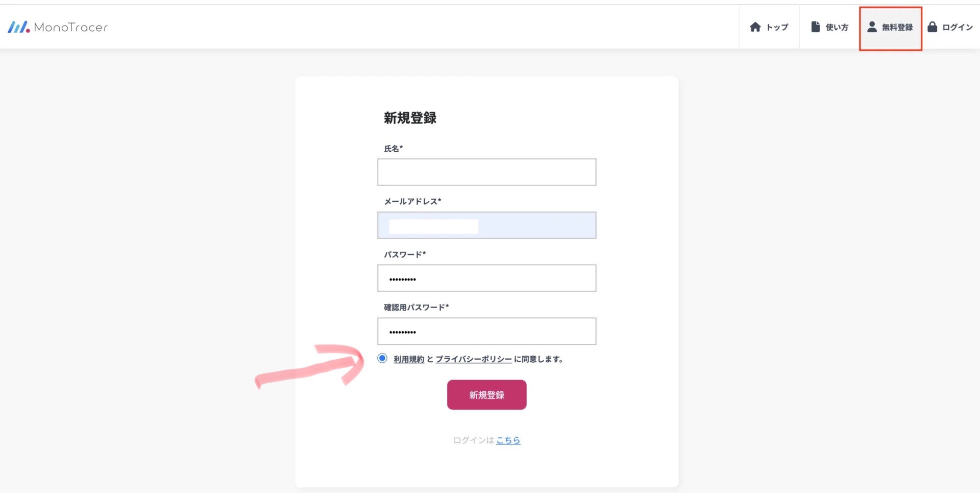Click the MonoTracer logo icon
Screen dimensions: 980x493
[x=19, y=27]
